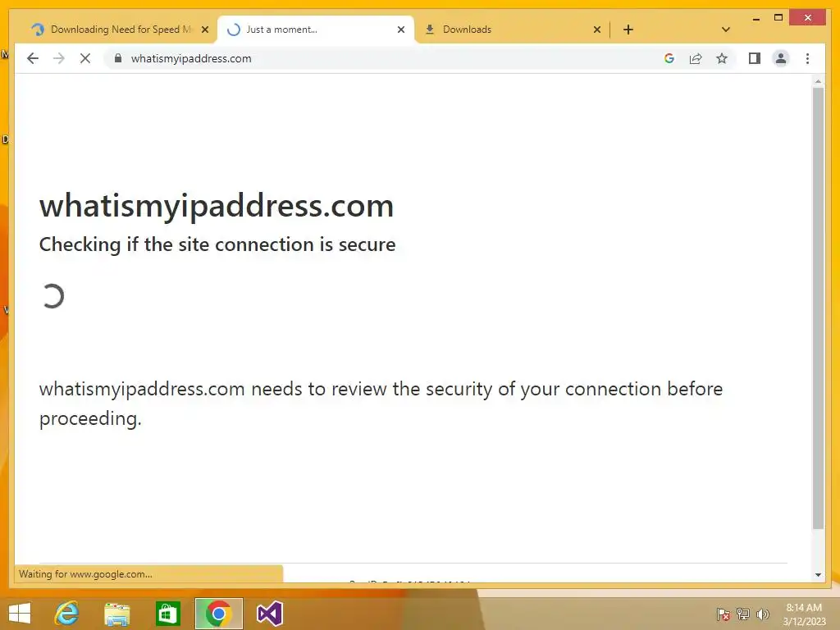
Task: Bookmark this tab with star icon
Action: point(722,58)
